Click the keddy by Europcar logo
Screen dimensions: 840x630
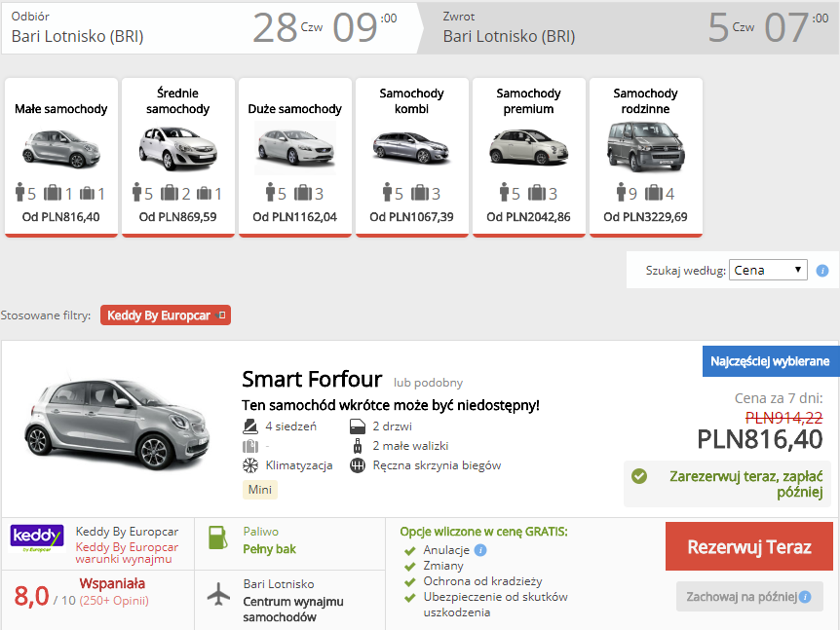click(x=37, y=538)
